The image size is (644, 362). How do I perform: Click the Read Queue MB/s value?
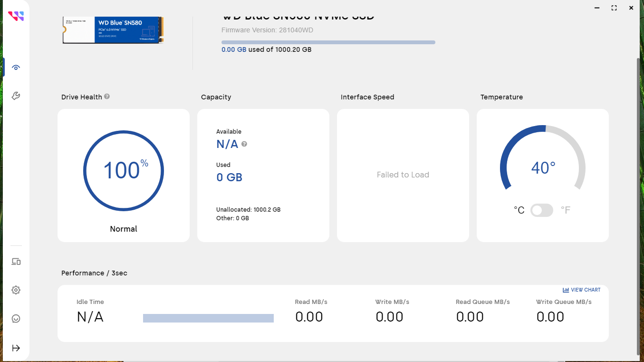(470, 317)
